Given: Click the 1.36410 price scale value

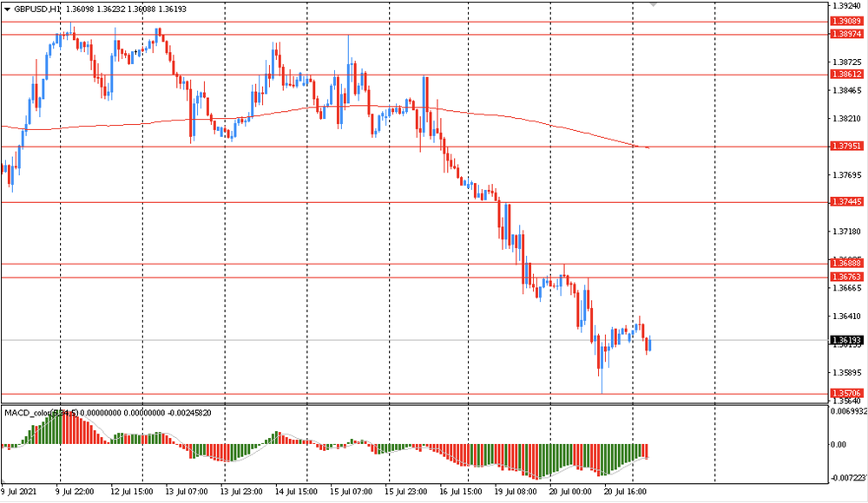Looking at the screenshot, I should (x=847, y=316).
